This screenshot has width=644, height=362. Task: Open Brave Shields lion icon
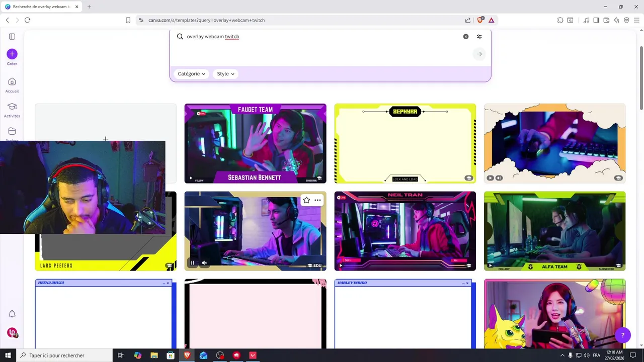pos(480,20)
